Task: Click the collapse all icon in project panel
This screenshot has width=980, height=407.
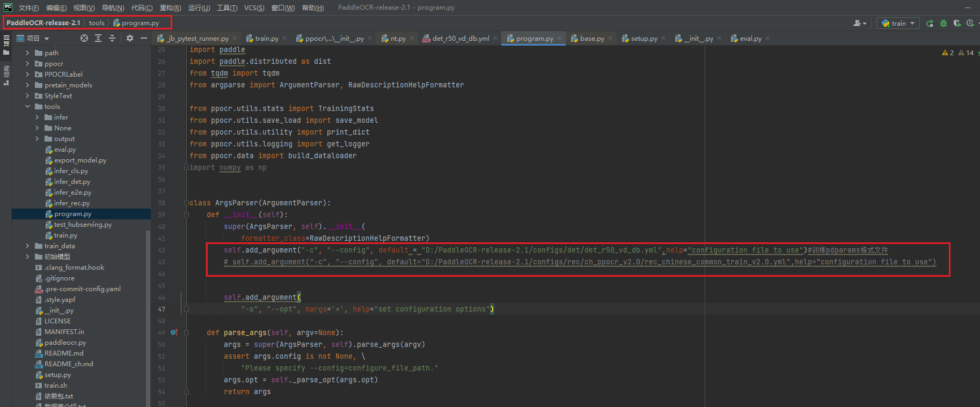Action: point(112,38)
